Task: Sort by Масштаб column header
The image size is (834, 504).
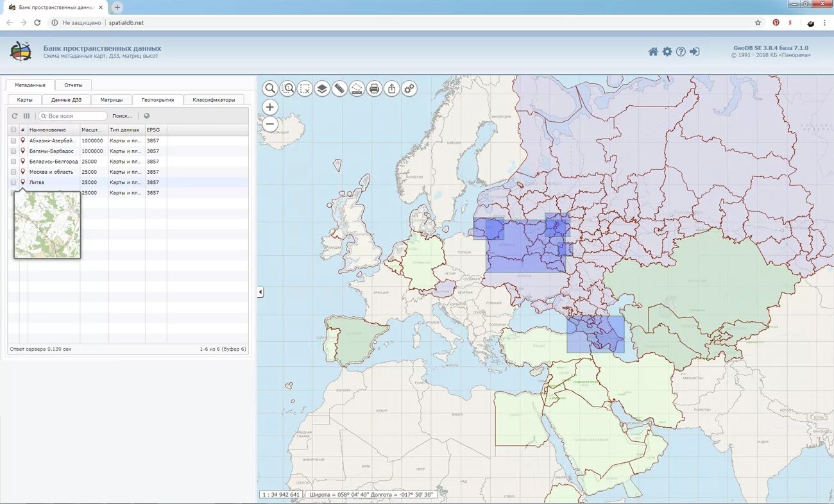Action: click(x=94, y=130)
